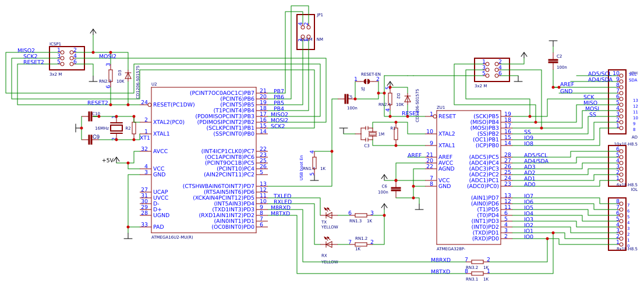
Task: Select the 6x1F-H8.5 IOL header connector
Action: coord(617,166)
